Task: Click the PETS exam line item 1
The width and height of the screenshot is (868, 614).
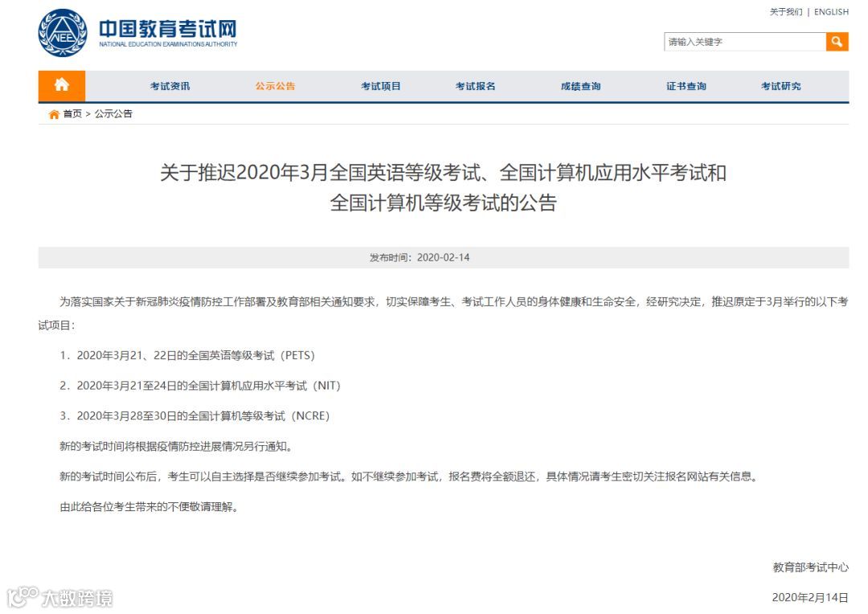Action: [187, 355]
